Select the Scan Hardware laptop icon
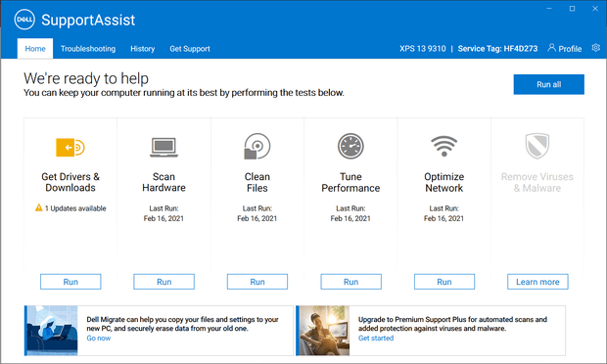This screenshot has height=364, width=607. (163, 148)
